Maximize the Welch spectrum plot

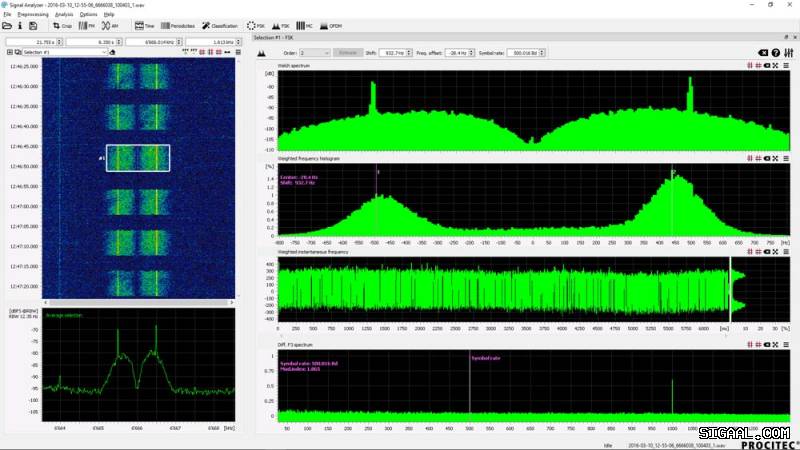776,65
